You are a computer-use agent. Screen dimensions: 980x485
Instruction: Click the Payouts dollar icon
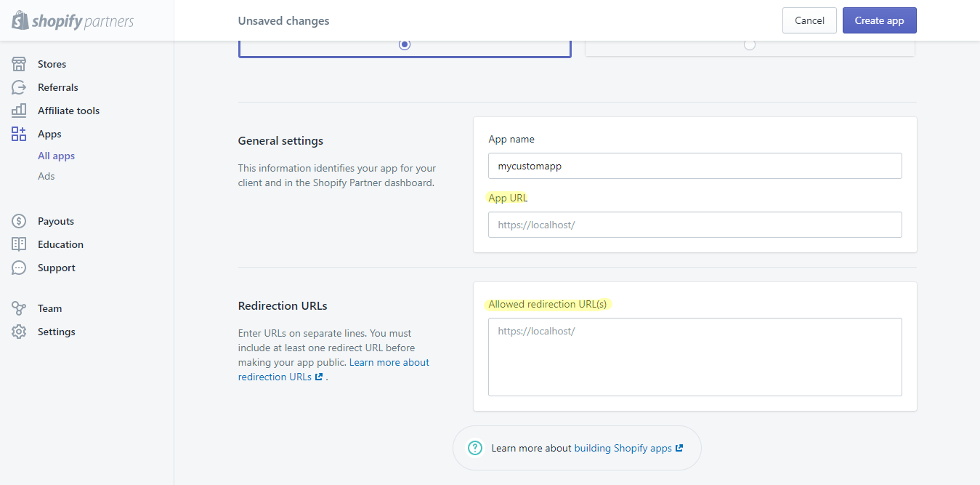point(19,221)
